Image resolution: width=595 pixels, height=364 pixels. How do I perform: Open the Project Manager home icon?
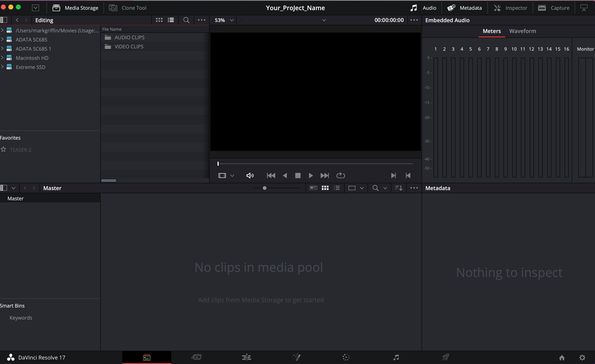[562, 357]
